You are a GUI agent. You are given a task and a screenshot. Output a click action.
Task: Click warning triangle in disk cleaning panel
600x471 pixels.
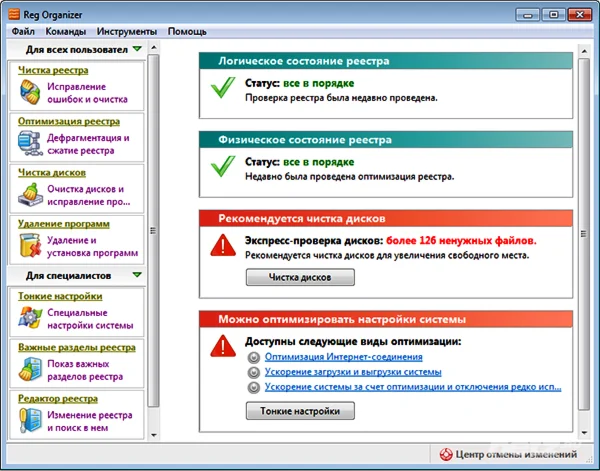(223, 245)
